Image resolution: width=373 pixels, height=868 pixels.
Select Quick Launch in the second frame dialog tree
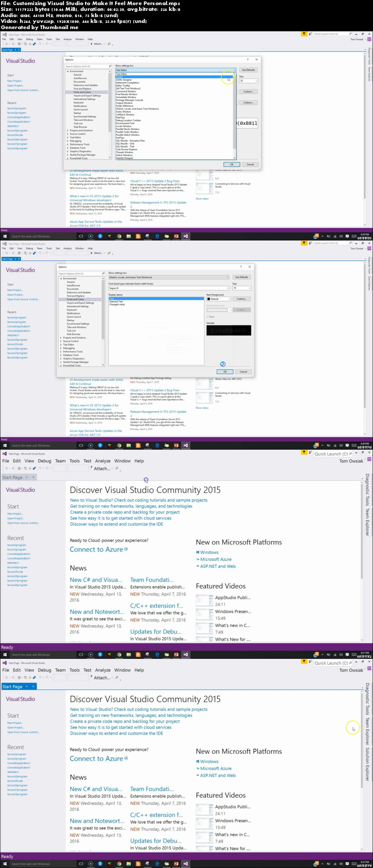pyautogui.click(x=74, y=317)
